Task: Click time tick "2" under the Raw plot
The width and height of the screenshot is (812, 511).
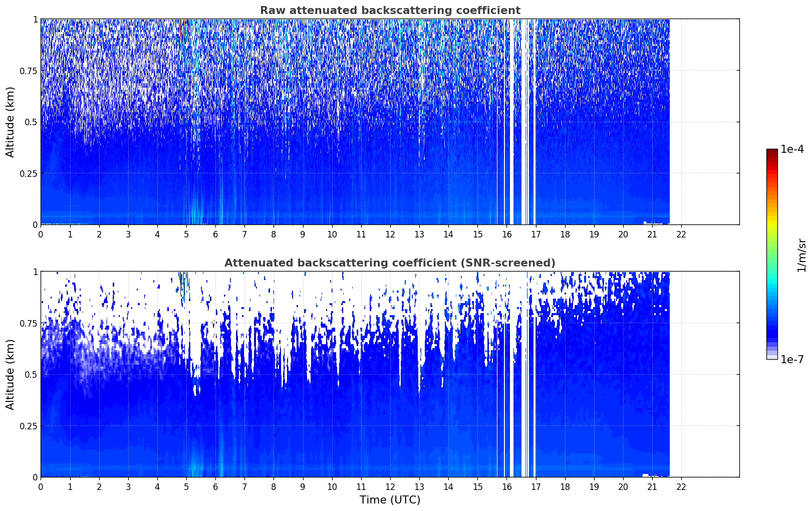Action: (99, 234)
